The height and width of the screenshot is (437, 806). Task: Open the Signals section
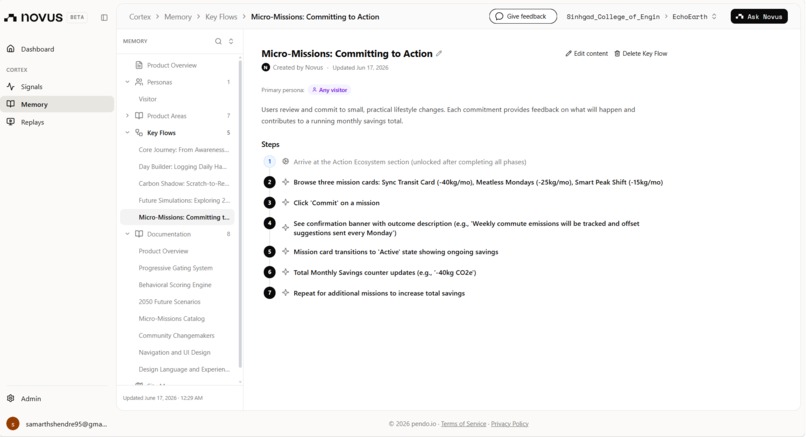(x=31, y=86)
